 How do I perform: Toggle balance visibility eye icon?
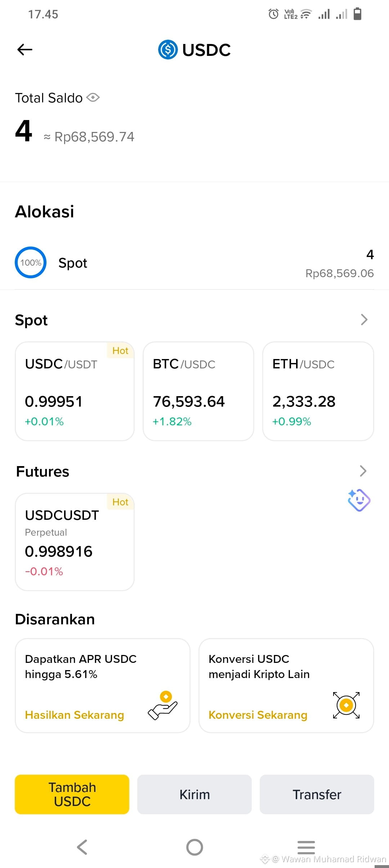[x=93, y=98]
